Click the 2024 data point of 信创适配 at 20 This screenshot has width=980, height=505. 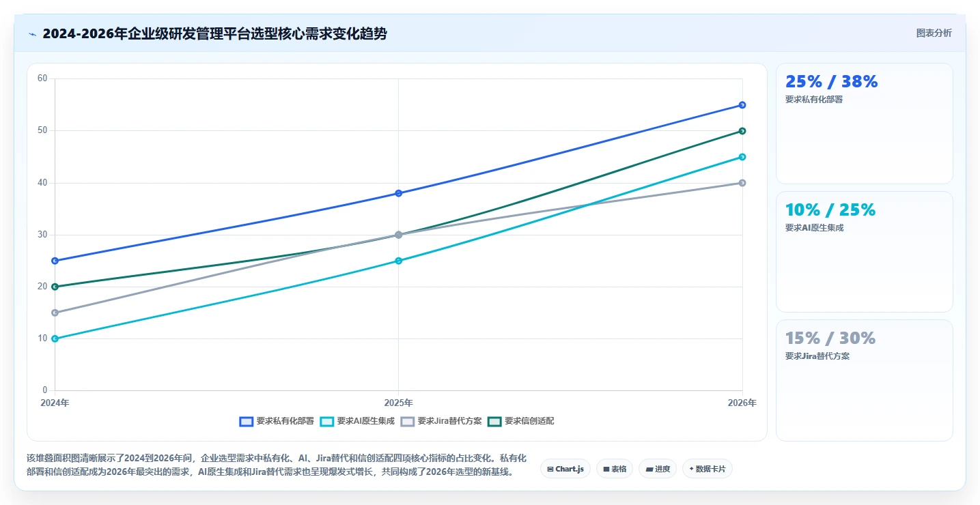(55, 287)
